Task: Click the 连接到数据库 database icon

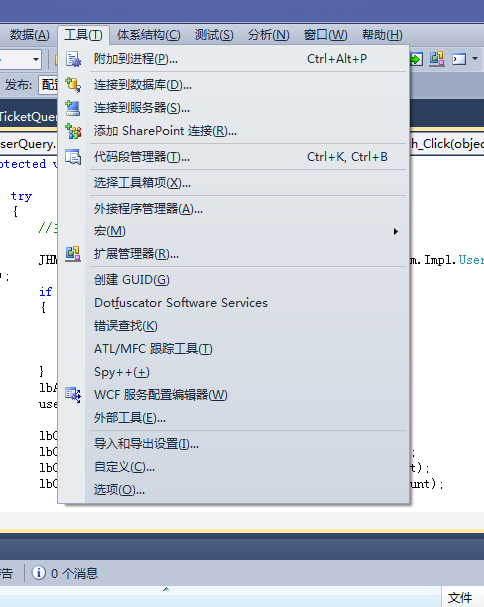Action: tap(73, 85)
